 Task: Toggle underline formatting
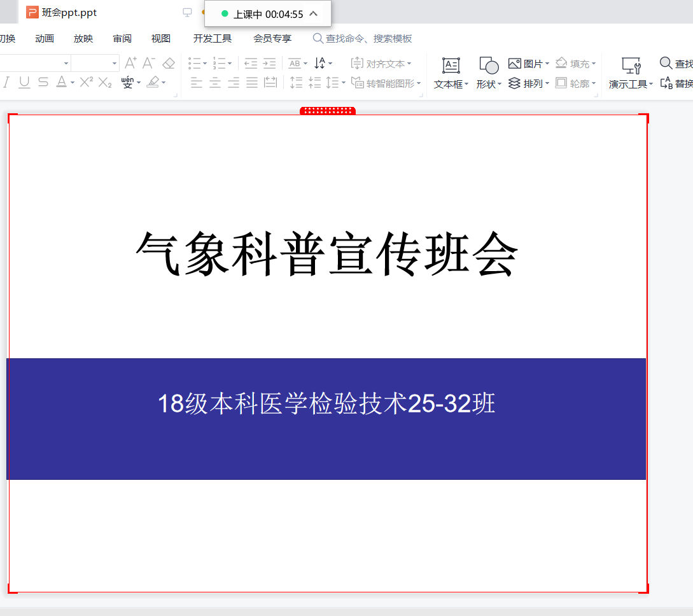(x=24, y=82)
